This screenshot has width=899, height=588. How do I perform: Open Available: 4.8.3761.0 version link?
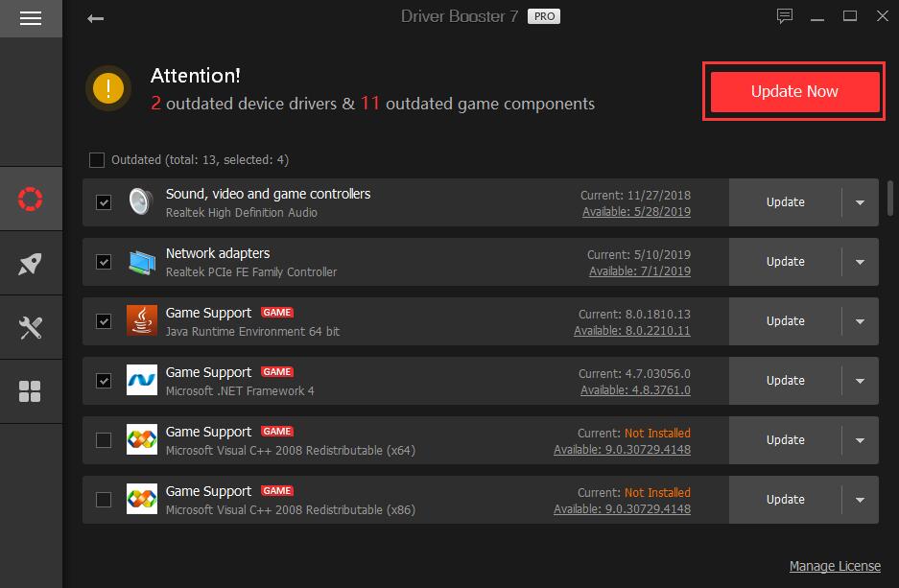pos(635,390)
